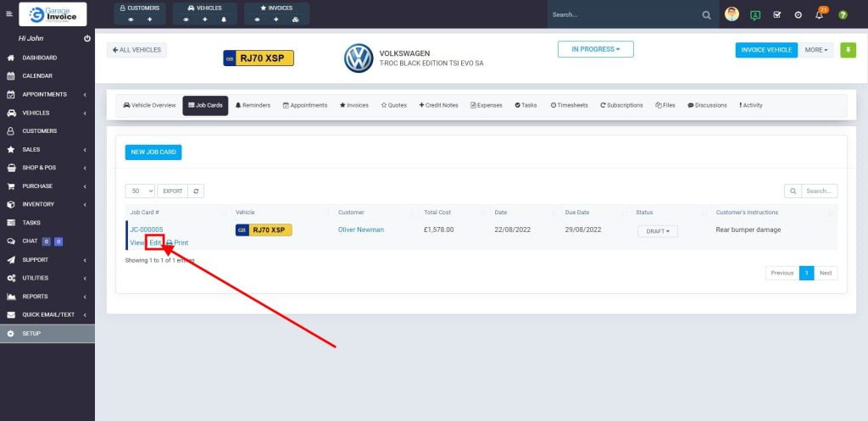Click the search magnifier in top bar
Image resolution: width=868 pixels, height=421 pixels.
(x=707, y=15)
